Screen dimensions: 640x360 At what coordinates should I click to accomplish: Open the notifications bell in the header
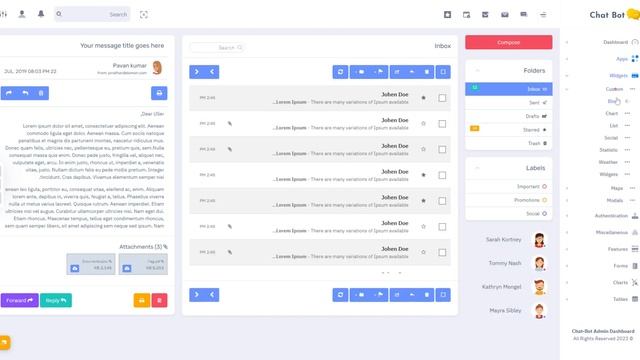point(41,14)
